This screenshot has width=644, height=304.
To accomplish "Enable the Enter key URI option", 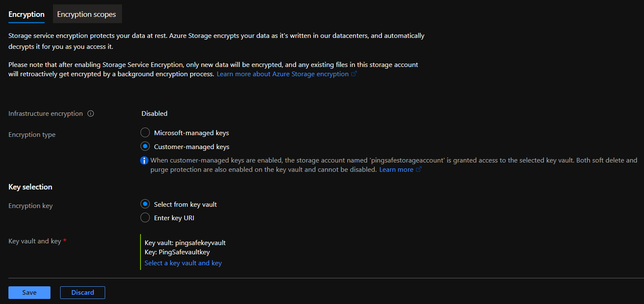I will click(x=145, y=218).
